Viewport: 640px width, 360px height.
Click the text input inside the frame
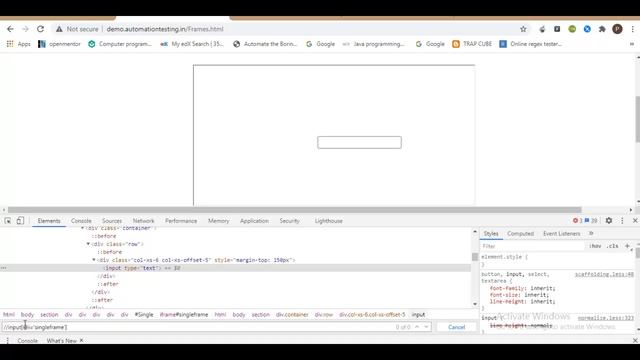(x=359, y=142)
